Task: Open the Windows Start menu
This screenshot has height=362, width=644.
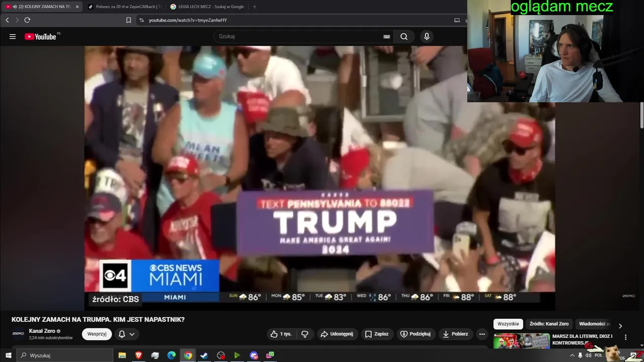Action: point(8,355)
